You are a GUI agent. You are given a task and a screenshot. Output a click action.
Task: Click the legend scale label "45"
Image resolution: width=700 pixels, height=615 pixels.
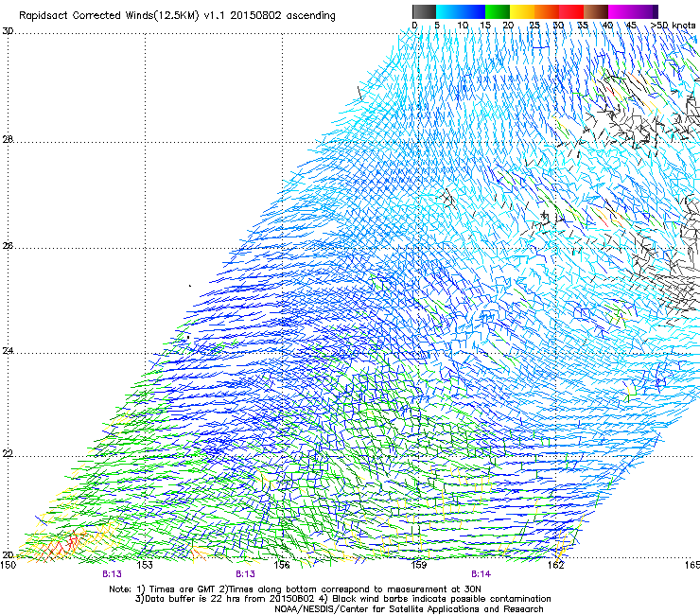pos(631,26)
